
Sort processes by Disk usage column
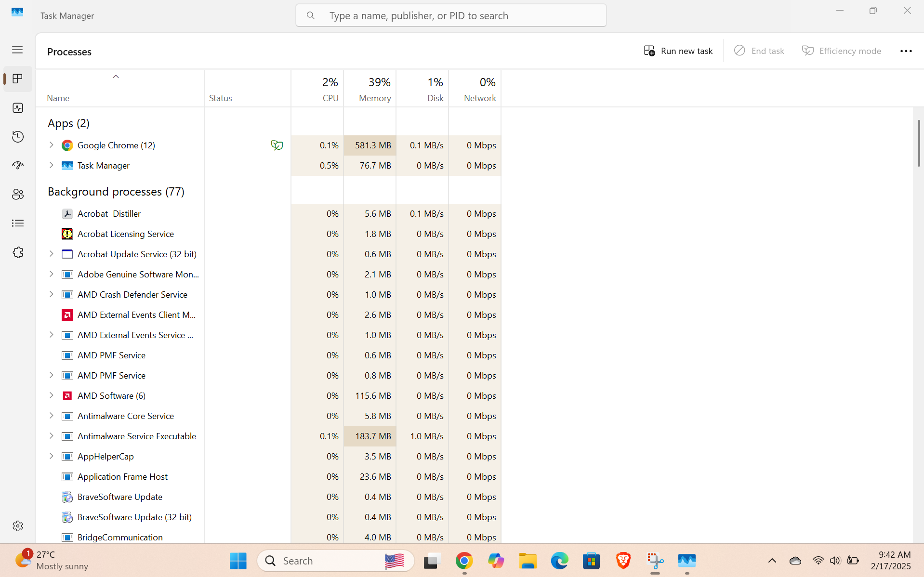pos(422,89)
